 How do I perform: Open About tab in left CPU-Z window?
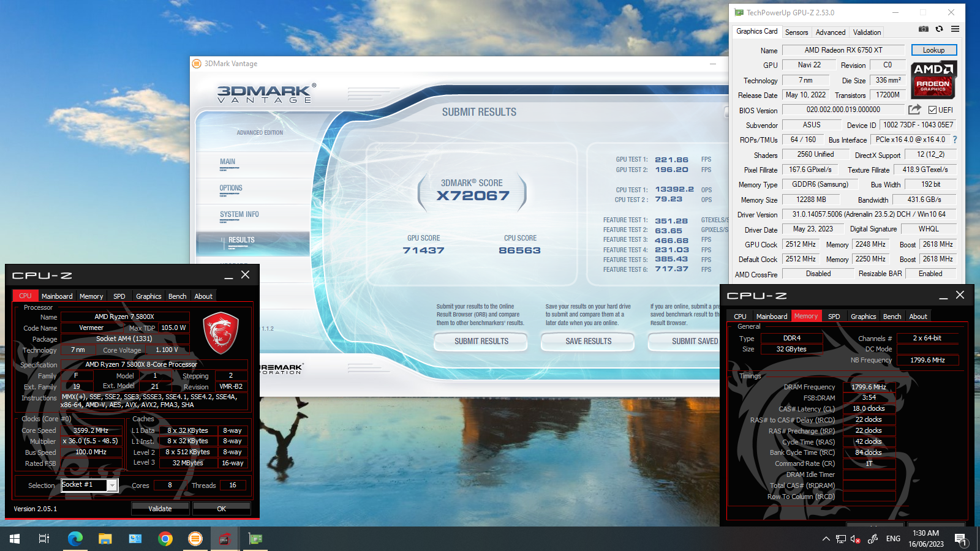pyautogui.click(x=203, y=296)
